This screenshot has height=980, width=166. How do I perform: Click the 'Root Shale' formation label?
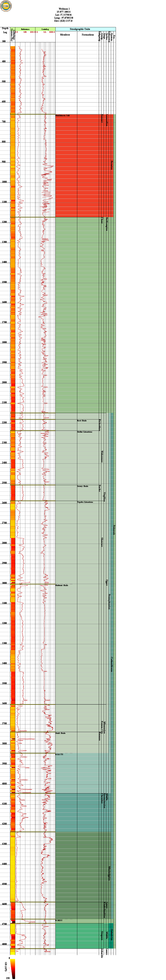(82, 421)
